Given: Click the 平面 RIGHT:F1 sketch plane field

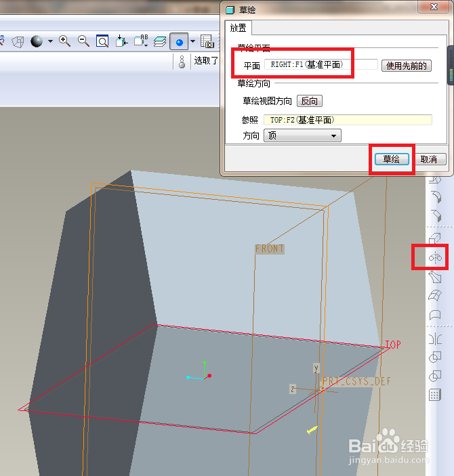Looking at the screenshot, I should pos(321,64).
